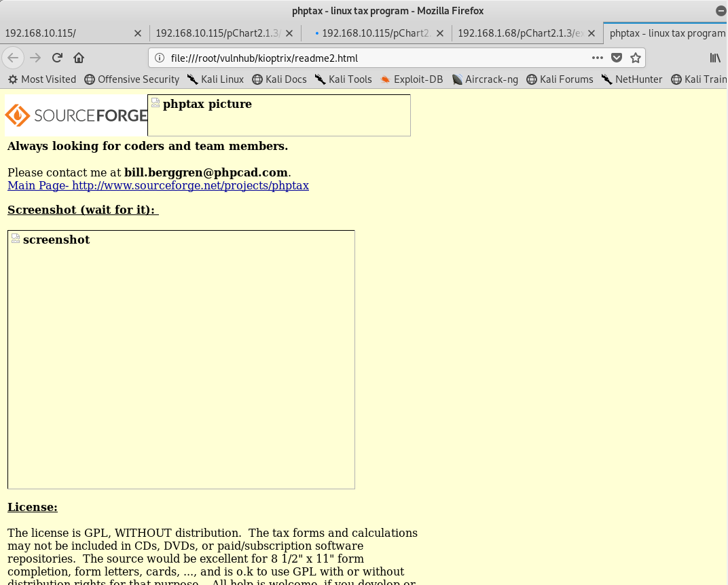Switch to first 192.168.10.115/pChart2.1.3 tab
This screenshot has width=728, height=585.
coord(225,33)
